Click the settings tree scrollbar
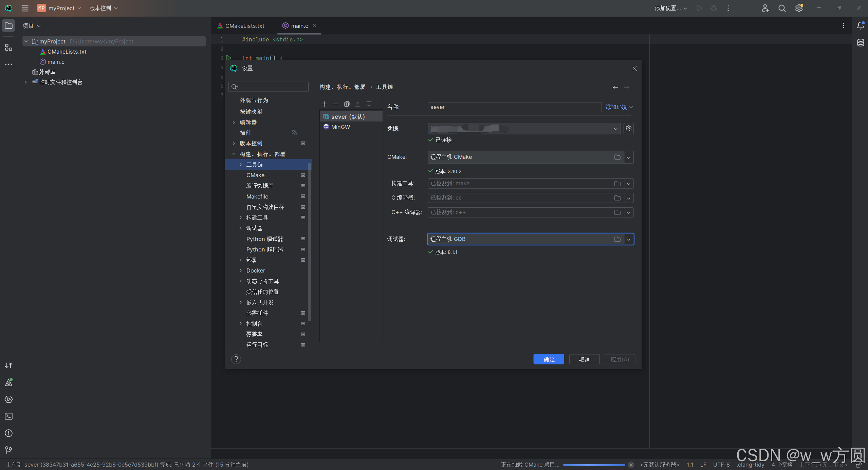 (310, 242)
